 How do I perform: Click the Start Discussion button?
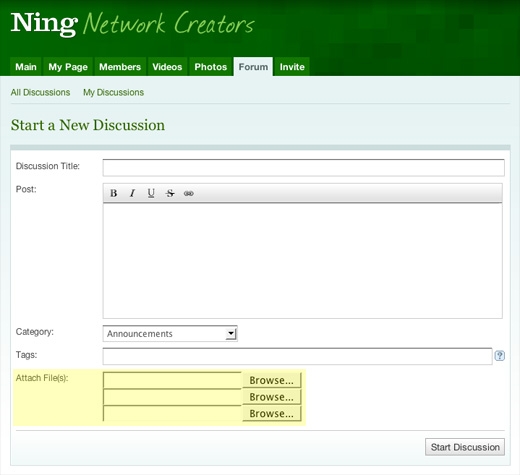tap(465, 447)
